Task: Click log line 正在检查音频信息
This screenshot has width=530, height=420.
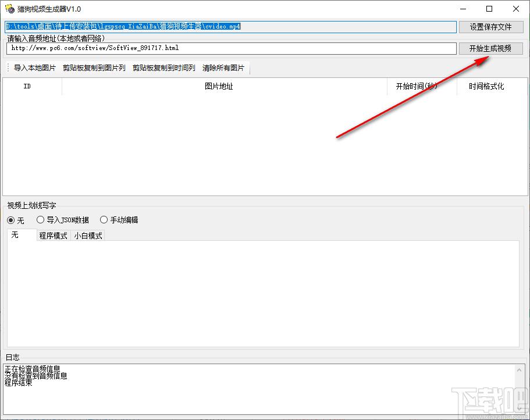Action: (x=33, y=369)
